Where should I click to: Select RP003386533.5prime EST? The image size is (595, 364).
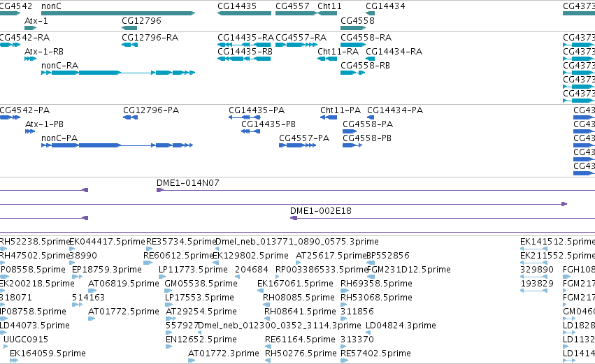pyautogui.click(x=278, y=277)
